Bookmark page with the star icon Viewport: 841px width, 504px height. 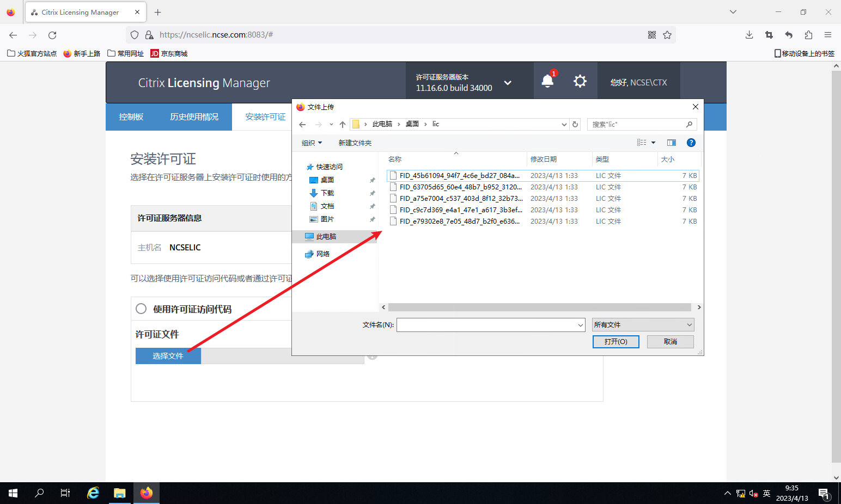[667, 35]
